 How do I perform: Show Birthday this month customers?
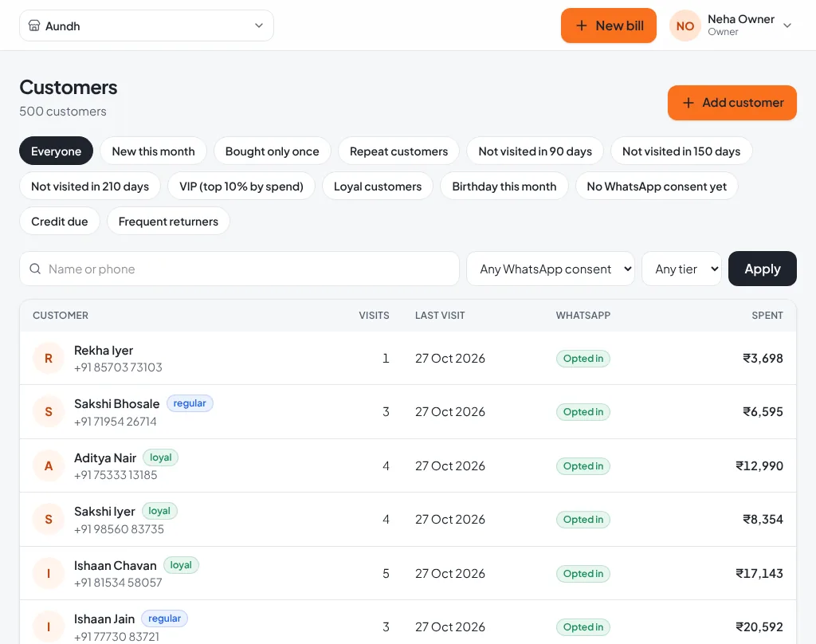tap(504, 186)
